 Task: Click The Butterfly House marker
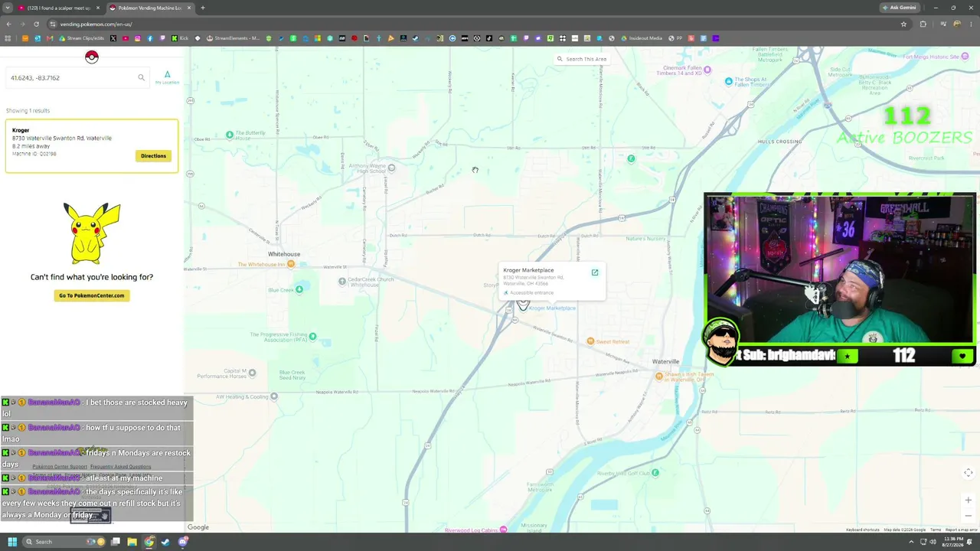tap(229, 135)
